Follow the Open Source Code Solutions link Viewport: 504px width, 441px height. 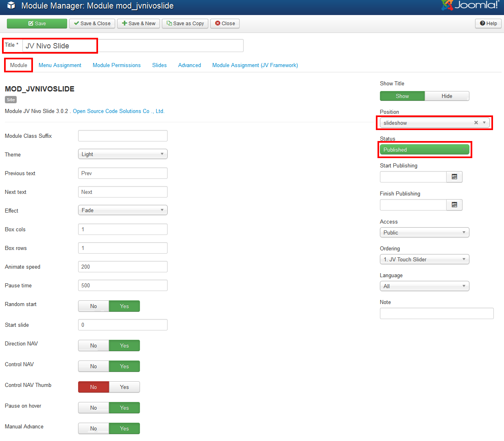[118, 111]
